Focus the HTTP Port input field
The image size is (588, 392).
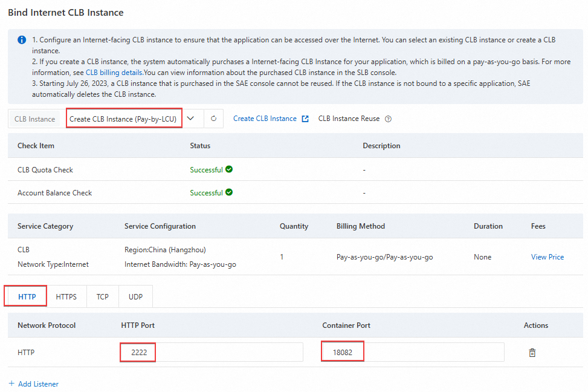pyautogui.click(x=212, y=352)
